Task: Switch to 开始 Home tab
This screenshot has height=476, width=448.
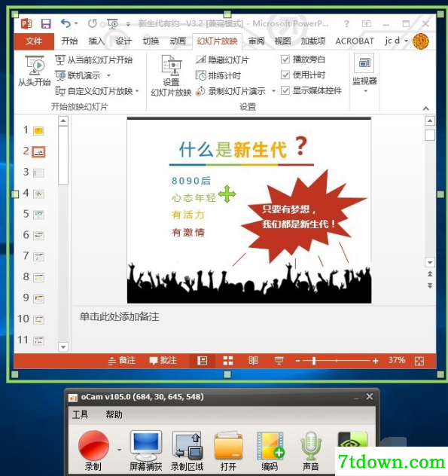Action: coord(69,41)
